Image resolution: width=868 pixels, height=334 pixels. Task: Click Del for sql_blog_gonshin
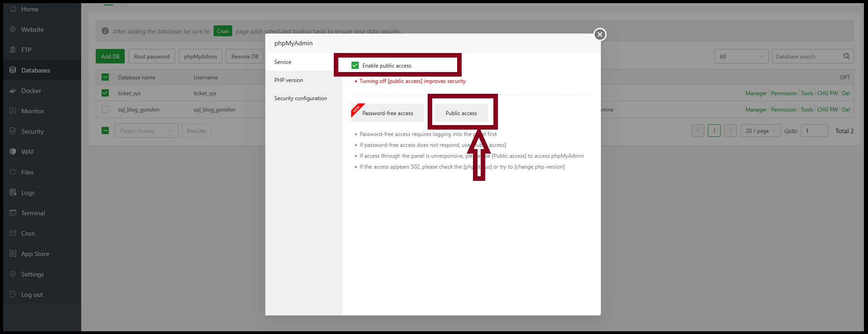click(846, 110)
